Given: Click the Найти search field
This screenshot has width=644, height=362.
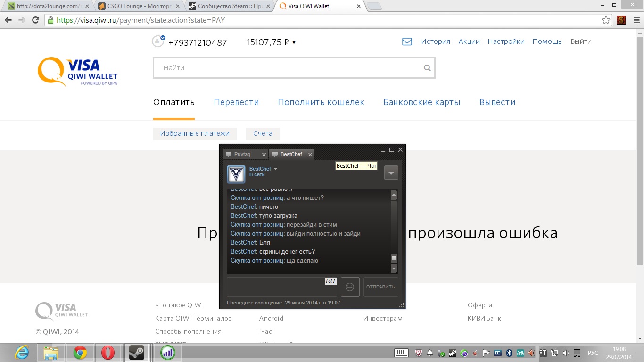Looking at the screenshot, I should click(294, 68).
